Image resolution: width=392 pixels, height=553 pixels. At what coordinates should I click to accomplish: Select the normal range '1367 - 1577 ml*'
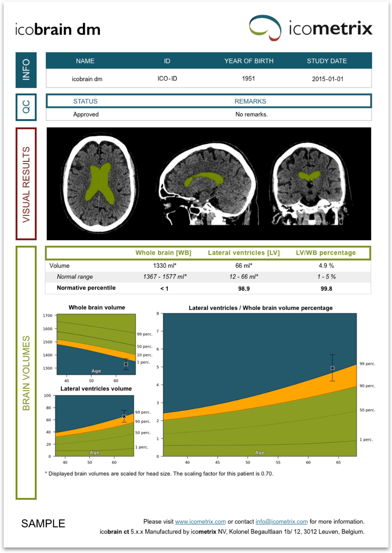click(x=165, y=277)
